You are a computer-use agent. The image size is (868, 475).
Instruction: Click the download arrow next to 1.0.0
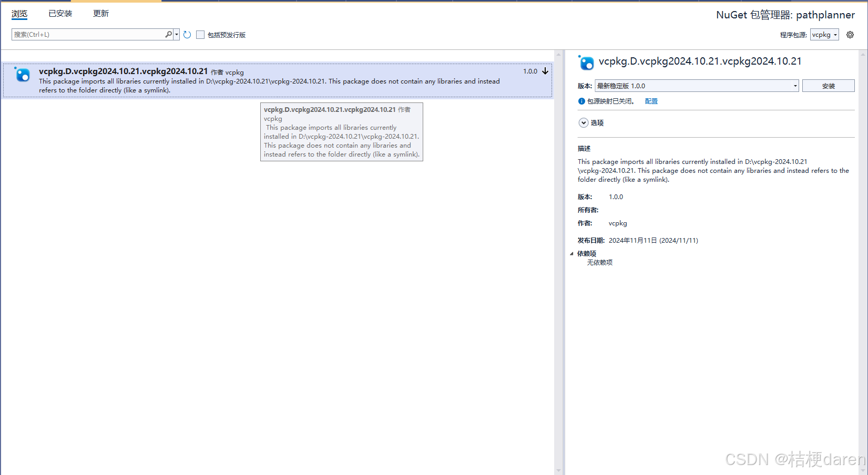545,71
